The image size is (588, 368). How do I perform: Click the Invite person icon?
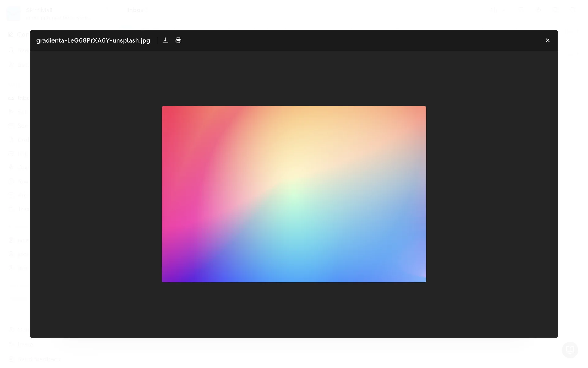(x=11, y=344)
